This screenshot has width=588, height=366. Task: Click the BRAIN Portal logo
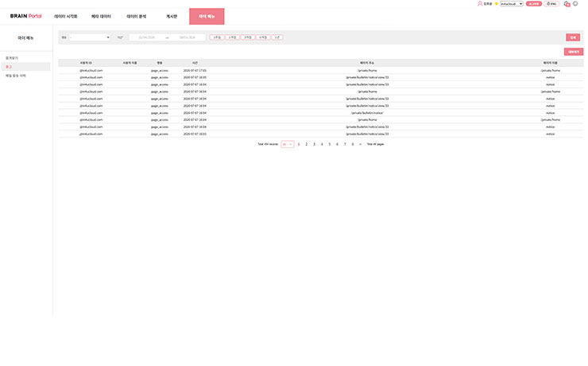point(26,16)
